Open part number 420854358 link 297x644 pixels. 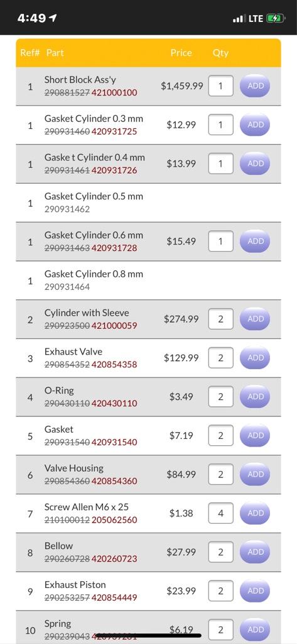(x=114, y=364)
